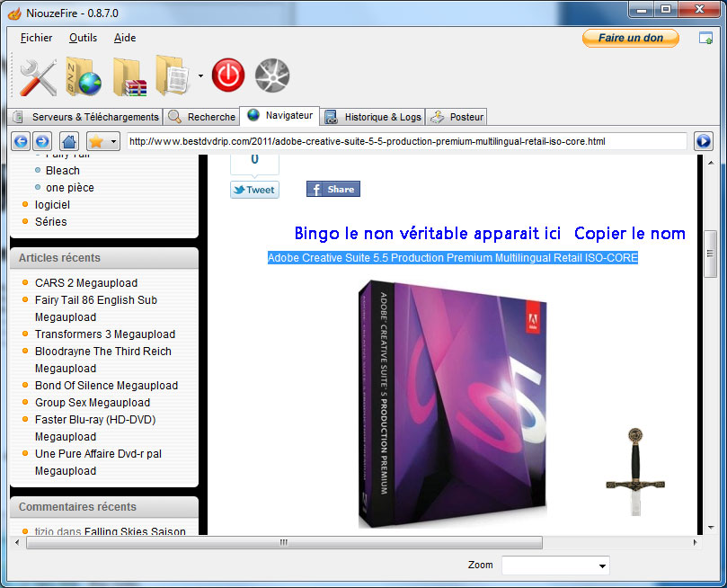Screen dimensions: 727x588
Task: Switch to the Recherche tab
Action: [201, 117]
